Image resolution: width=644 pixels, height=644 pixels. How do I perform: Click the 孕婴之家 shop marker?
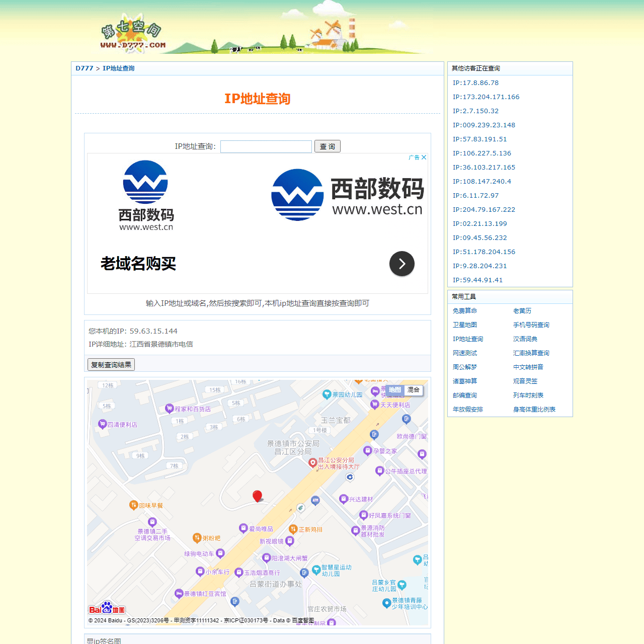coord(367,450)
